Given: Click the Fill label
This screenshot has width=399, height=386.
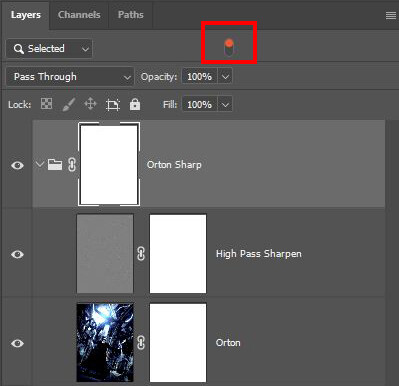Looking at the screenshot, I should coord(170,105).
